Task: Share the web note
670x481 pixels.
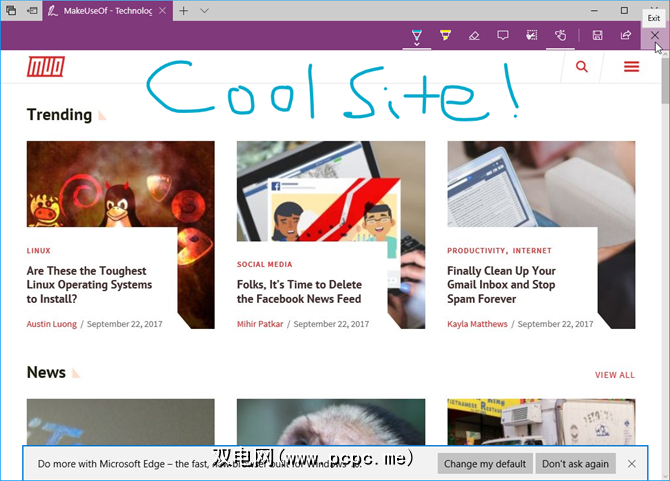Action: point(626,35)
